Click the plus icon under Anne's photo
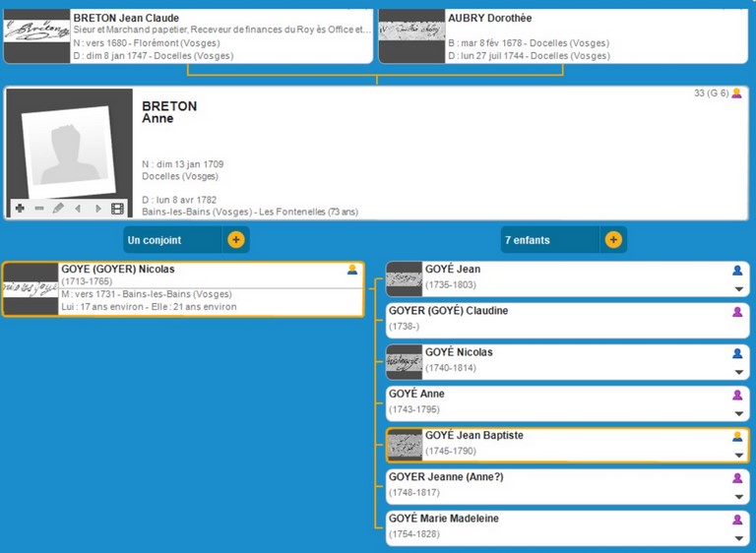The height and width of the screenshot is (553, 756). 20,209
